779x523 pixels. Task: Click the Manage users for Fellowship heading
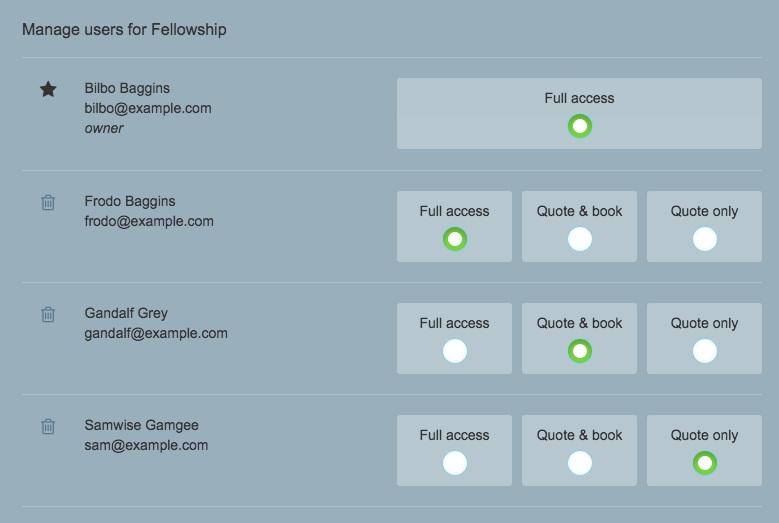click(124, 30)
